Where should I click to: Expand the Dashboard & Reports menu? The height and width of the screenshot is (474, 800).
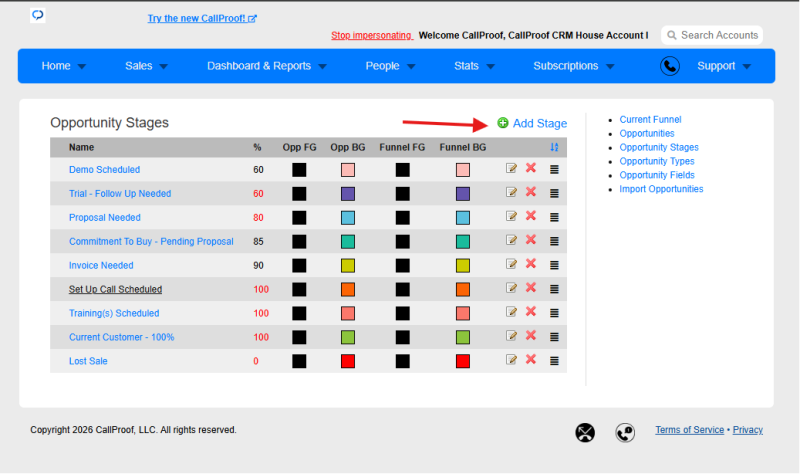tap(266, 66)
